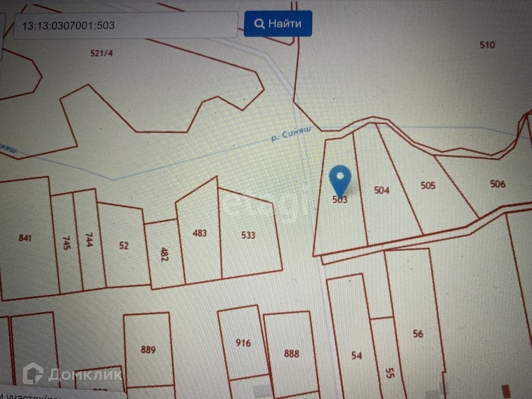Select land parcel 505 on map
532x399 pixels.
(x=428, y=185)
